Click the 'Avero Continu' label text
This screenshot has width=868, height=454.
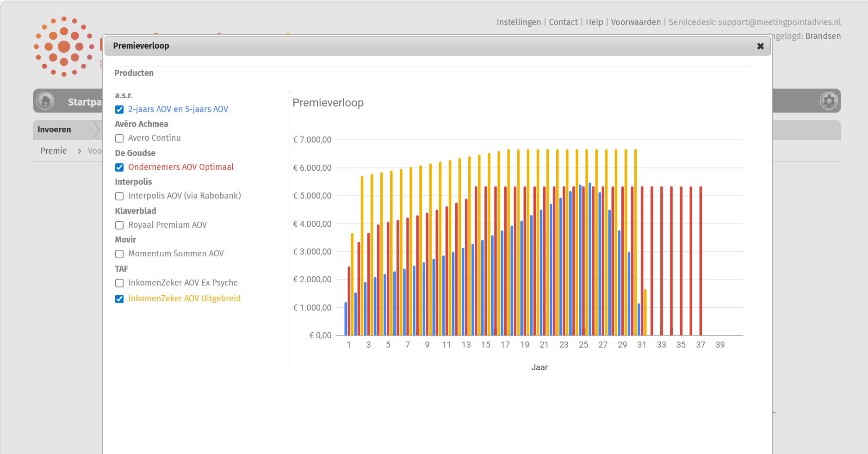(x=155, y=138)
